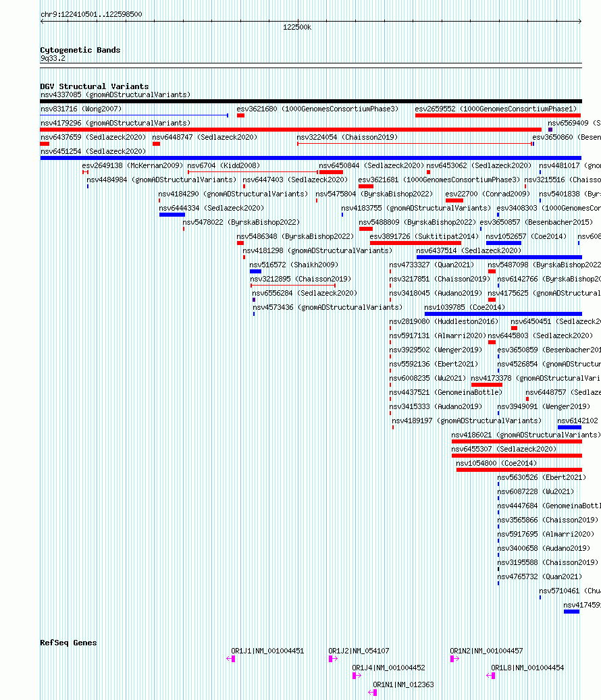Open variant nsv5488809 (ByrskaBishop2022)

coord(417,222)
